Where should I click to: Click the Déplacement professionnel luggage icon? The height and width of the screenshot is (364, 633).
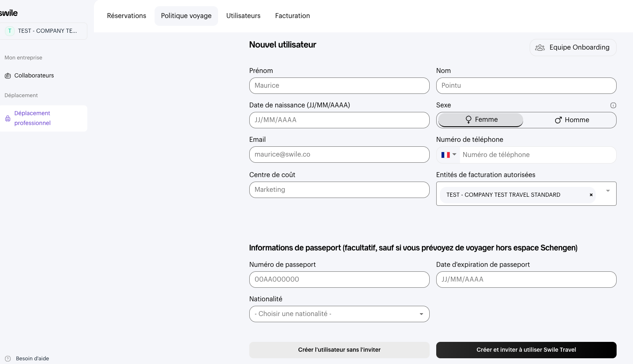[8, 118]
